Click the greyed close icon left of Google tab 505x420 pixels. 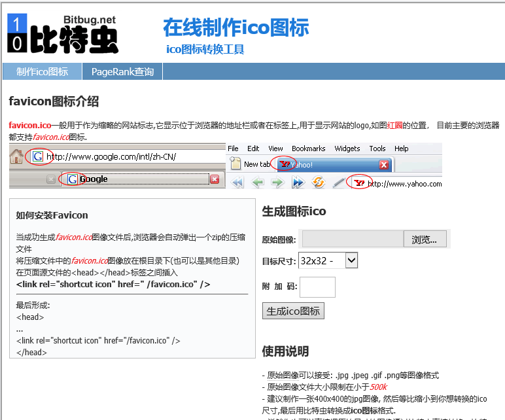pyautogui.click(x=51, y=179)
